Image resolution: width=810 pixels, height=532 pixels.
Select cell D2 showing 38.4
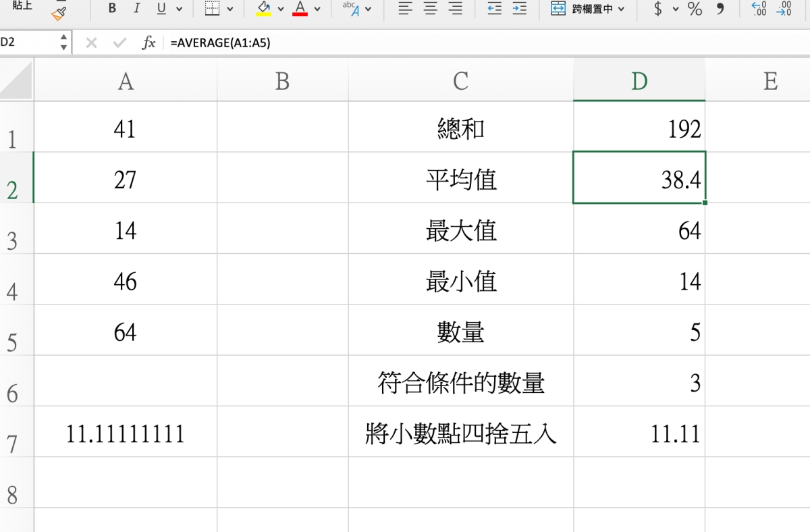[x=639, y=178]
